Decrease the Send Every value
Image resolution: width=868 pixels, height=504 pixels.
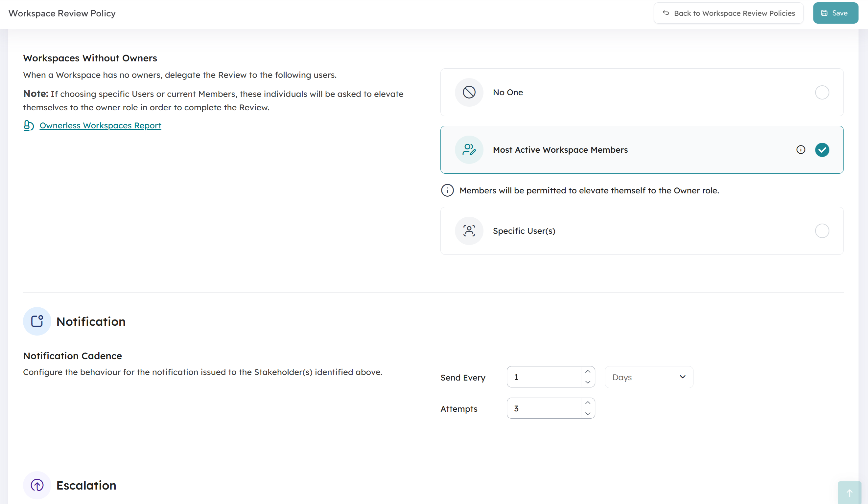pyautogui.click(x=588, y=382)
